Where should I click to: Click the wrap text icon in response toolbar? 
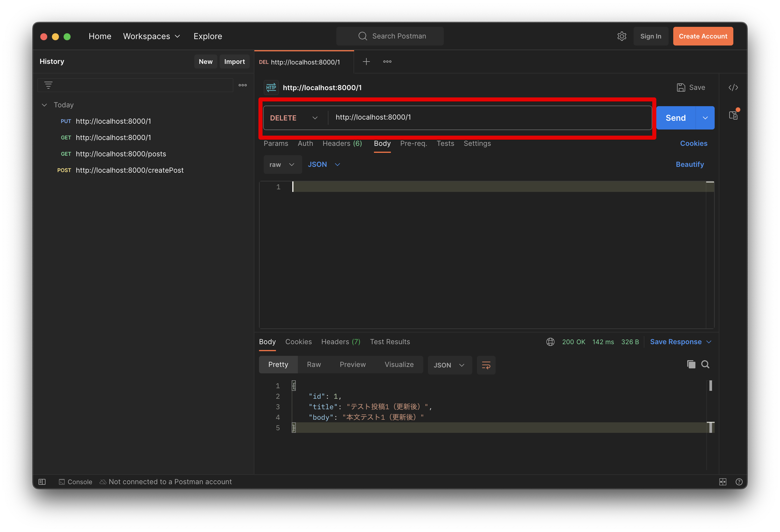click(x=486, y=364)
